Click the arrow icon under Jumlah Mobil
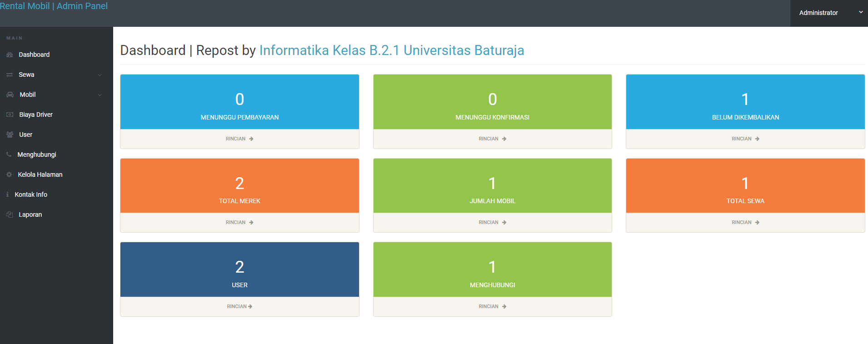The height and width of the screenshot is (344, 868). coord(504,223)
